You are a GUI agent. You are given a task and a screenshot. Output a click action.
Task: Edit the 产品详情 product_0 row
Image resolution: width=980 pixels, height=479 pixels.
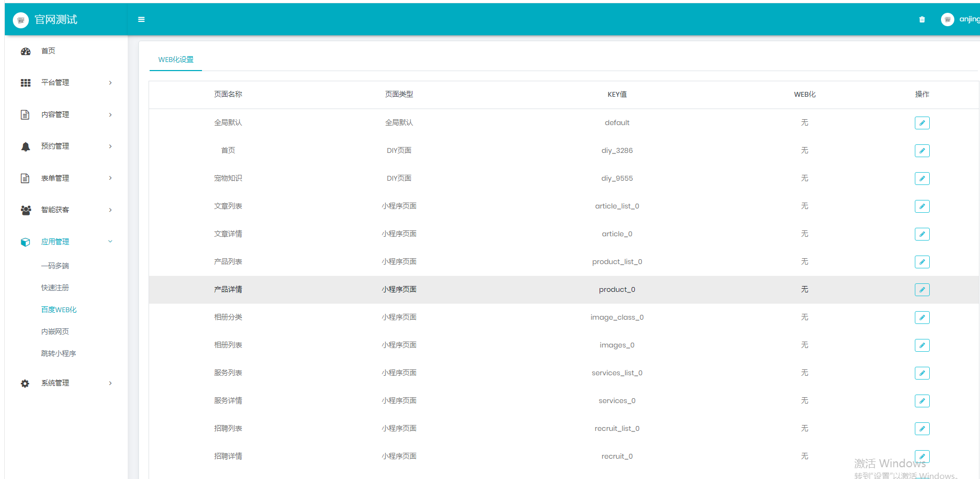[x=922, y=290]
